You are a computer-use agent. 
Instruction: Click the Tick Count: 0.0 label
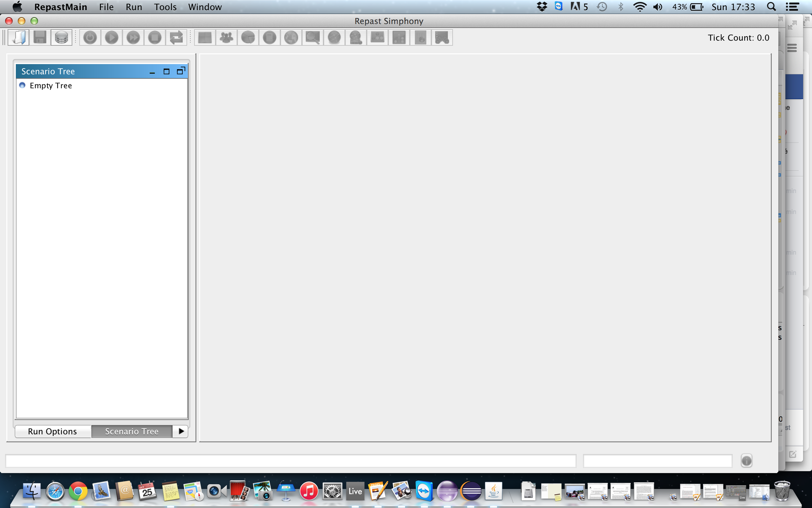[738, 38]
